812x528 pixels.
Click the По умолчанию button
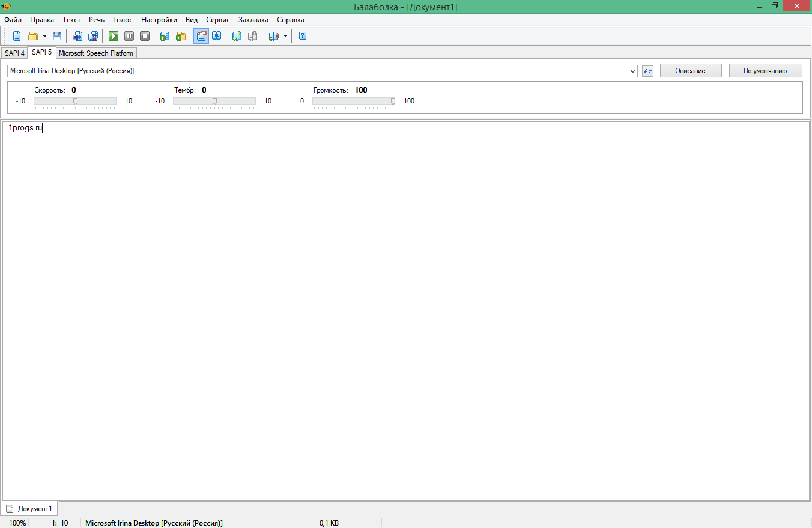click(x=765, y=71)
